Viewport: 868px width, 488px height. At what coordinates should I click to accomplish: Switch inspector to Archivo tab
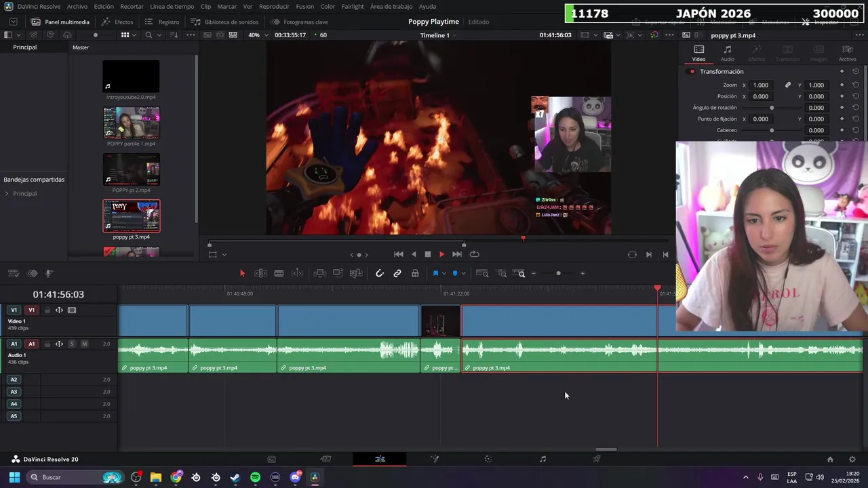tap(847, 54)
